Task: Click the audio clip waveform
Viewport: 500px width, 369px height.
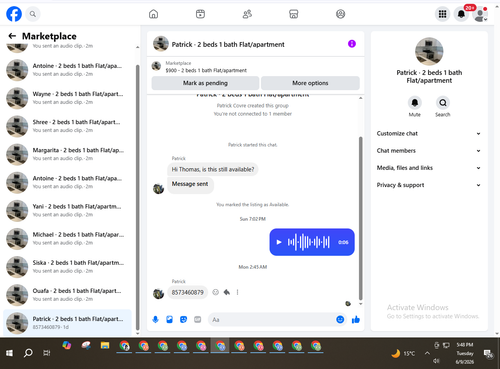Action: coord(309,242)
